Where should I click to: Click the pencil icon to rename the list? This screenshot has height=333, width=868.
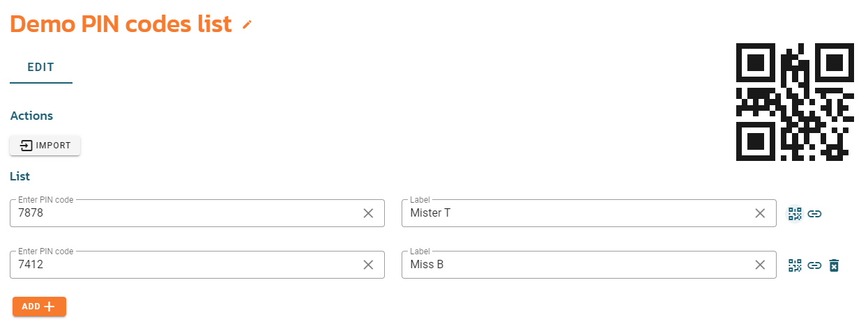(246, 25)
